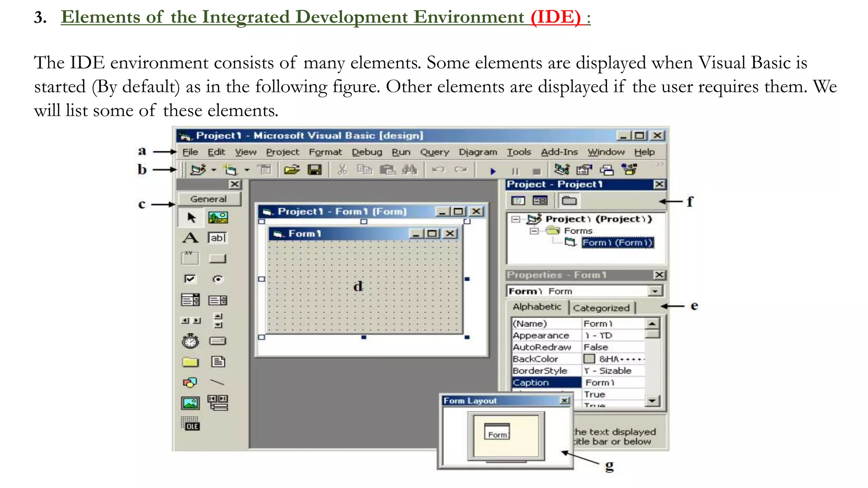
Task: Click the properties list scroll down arrow
Action: [x=652, y=400]
